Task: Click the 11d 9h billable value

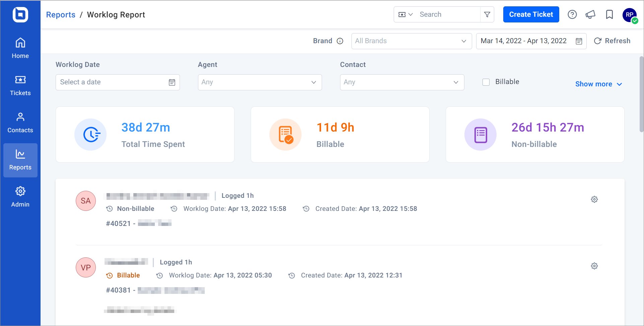Action: point(335,128)
